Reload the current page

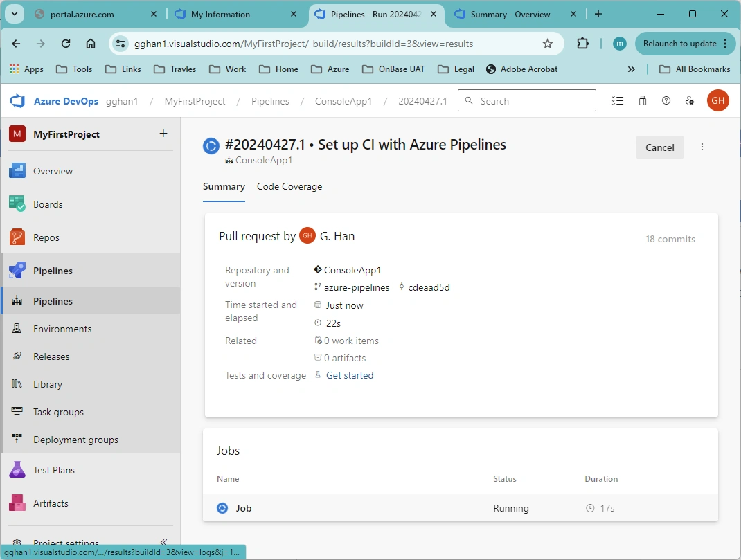point(66,44)
